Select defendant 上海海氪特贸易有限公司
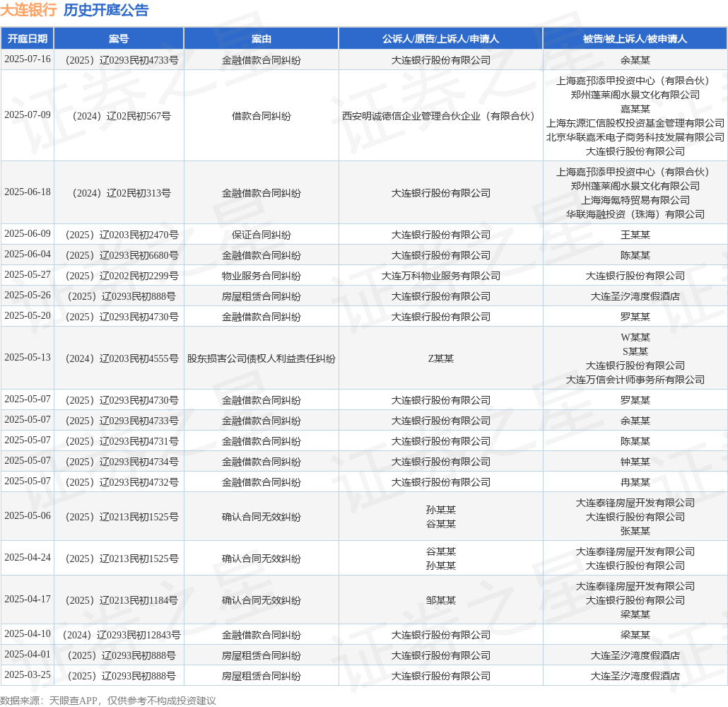This screenshot has height=707, width=728. point(635,200)
